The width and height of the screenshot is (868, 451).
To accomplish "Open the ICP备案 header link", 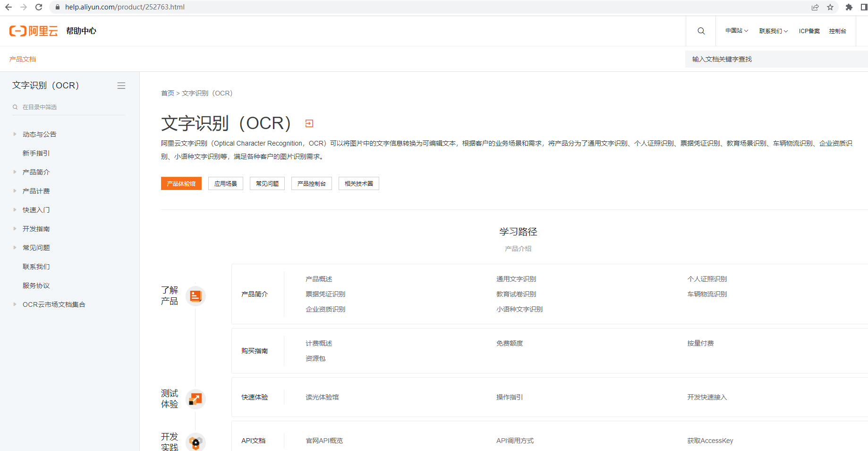I will (809, 31).
